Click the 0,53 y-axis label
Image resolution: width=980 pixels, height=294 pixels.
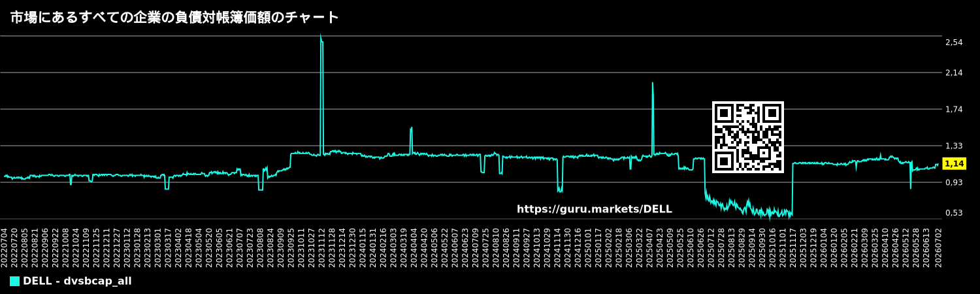(x=954, y=212)
